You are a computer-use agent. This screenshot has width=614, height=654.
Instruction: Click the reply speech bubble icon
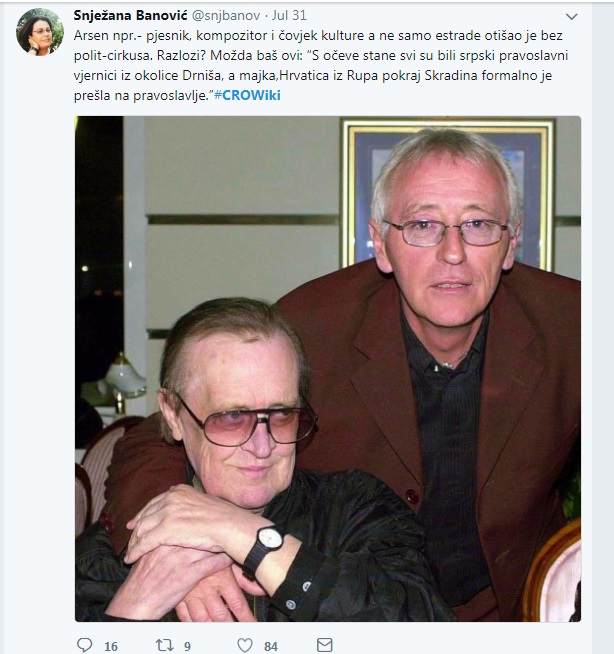pos(85,645)
